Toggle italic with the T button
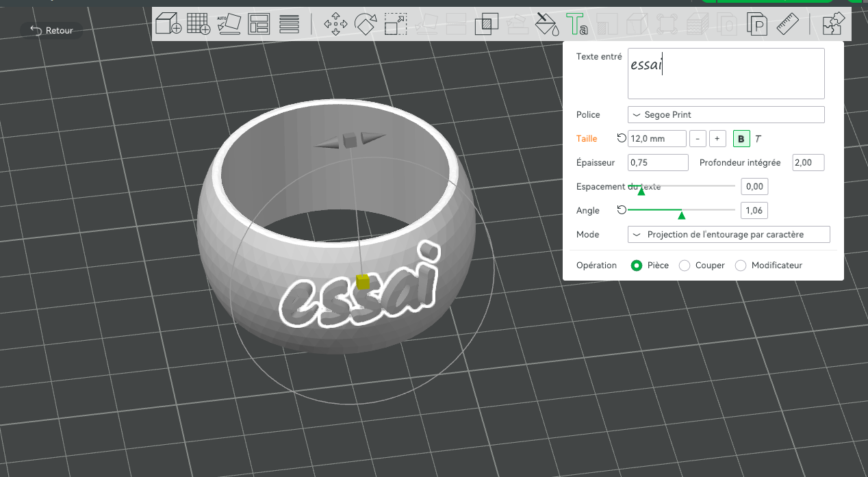The image size is (868, 477). click(758, 139)
